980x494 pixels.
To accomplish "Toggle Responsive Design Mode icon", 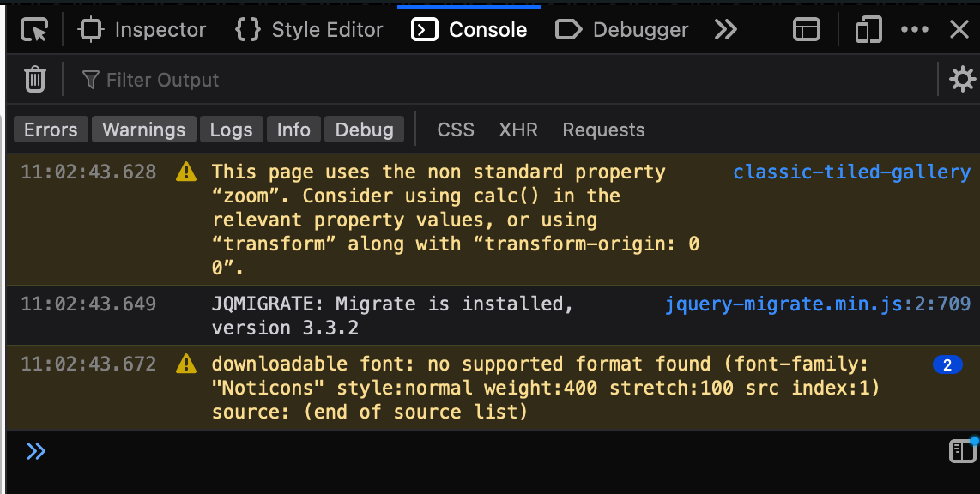I will 868,29.
